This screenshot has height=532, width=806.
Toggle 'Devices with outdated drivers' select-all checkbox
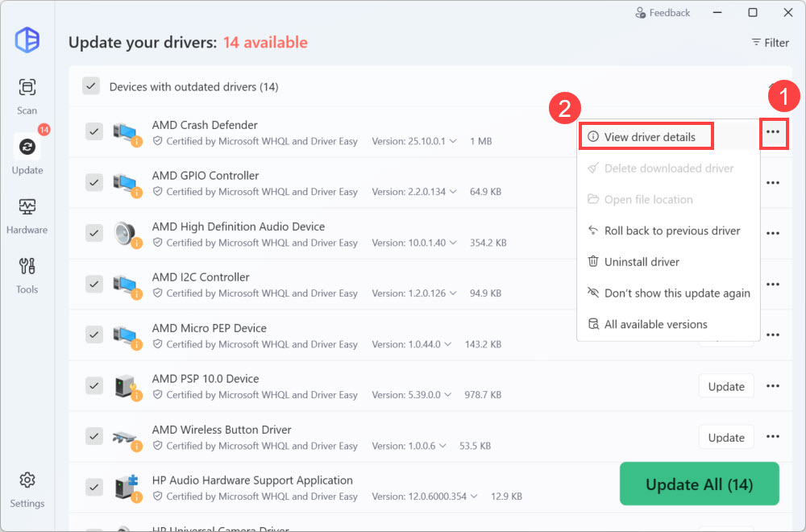(x=91, y=86)
